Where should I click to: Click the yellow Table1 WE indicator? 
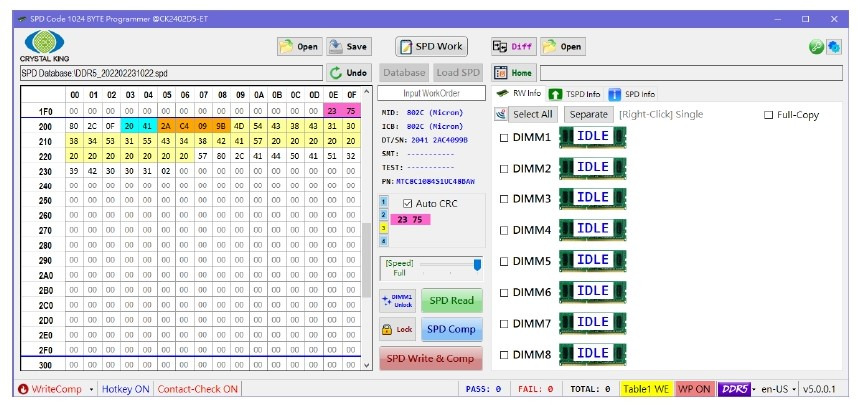pos(646,389)
